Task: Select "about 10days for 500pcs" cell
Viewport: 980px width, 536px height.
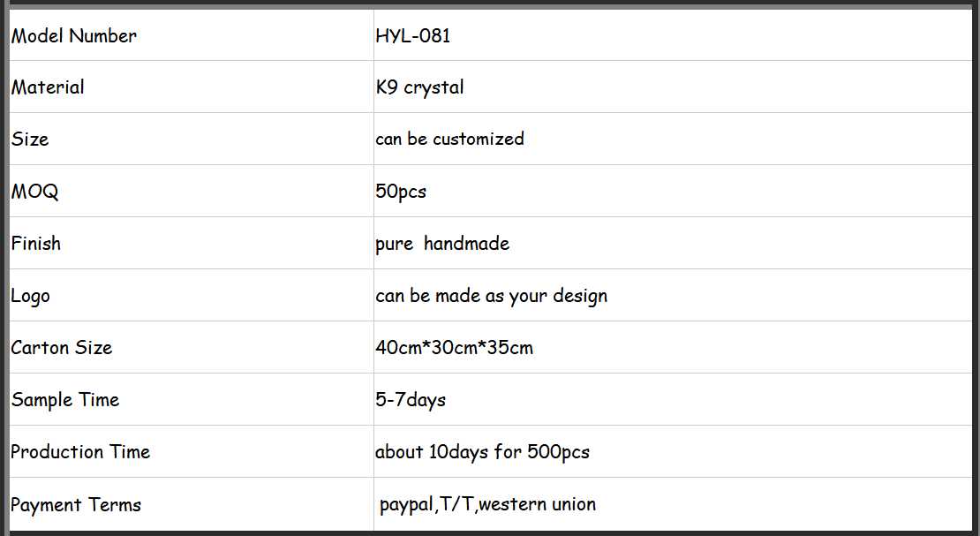Action: point(482,452)
